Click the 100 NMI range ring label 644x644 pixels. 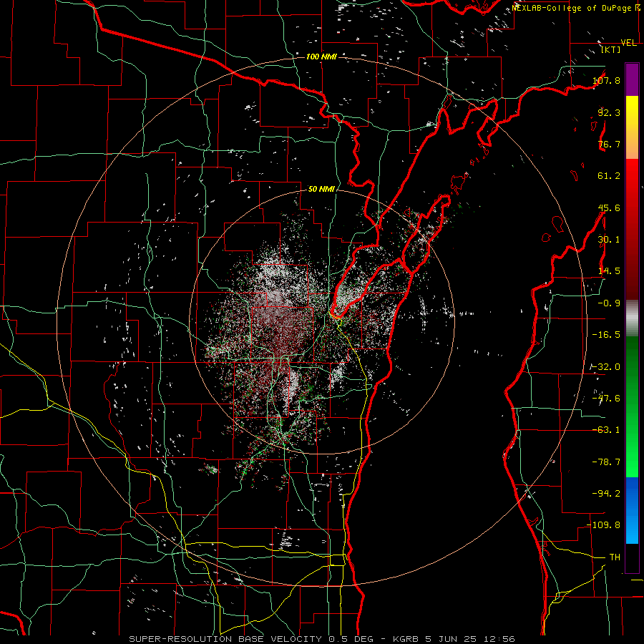click(321, 57)
